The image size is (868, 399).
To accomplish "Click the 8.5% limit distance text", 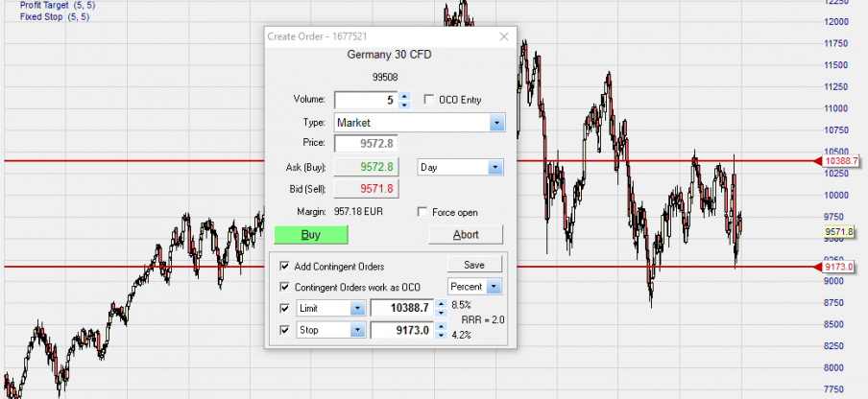I will click(x=461, y=304).
